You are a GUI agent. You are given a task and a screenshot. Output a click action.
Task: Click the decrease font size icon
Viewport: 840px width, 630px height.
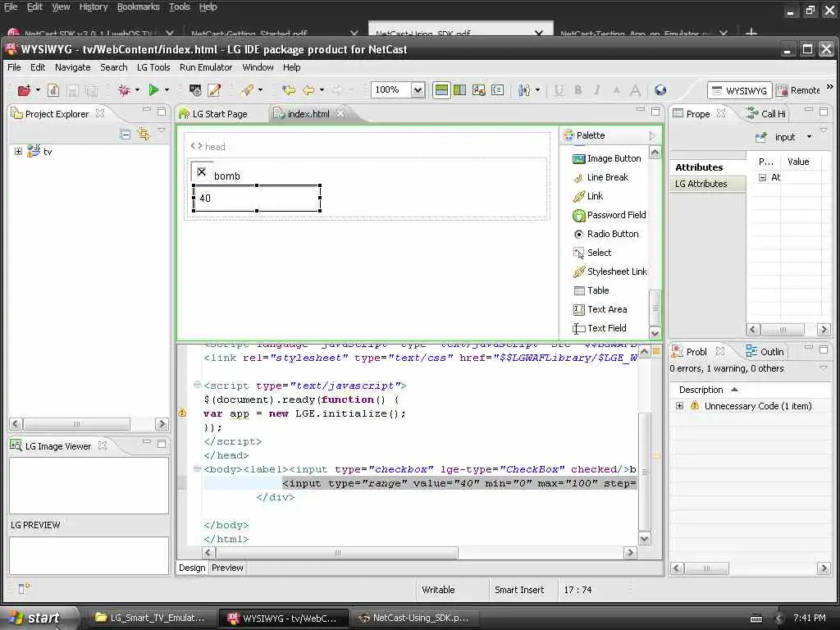click(617, 90)
